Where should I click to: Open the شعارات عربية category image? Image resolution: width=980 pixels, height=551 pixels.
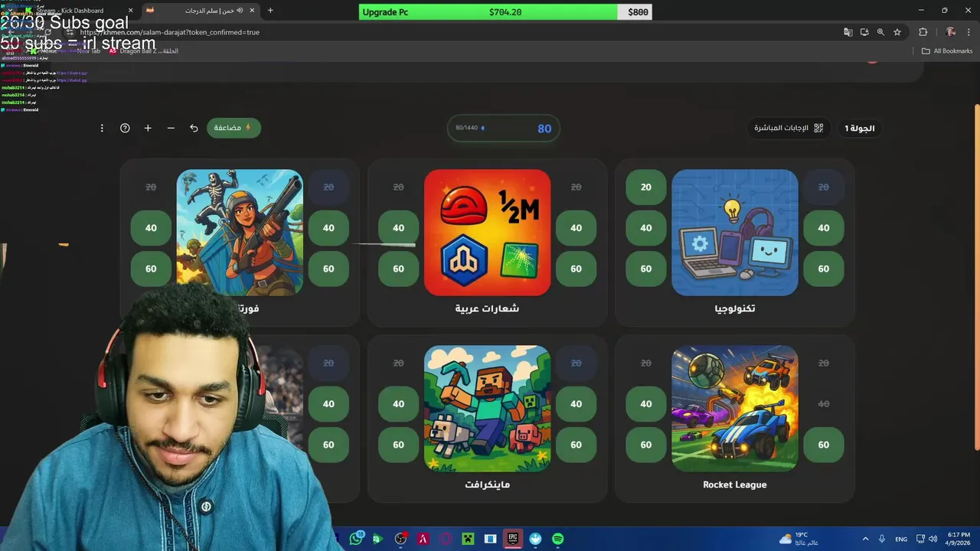pyautogui.click(x=487, y=233)
